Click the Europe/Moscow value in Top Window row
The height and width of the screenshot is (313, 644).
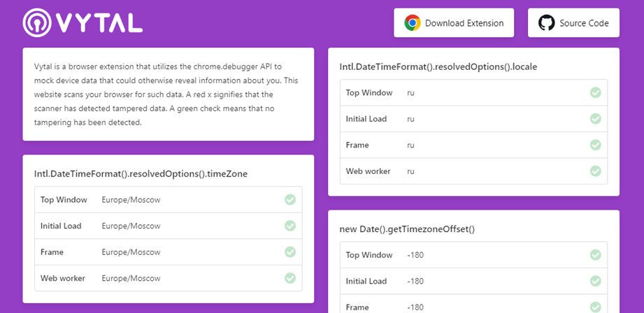coord(131,201)
